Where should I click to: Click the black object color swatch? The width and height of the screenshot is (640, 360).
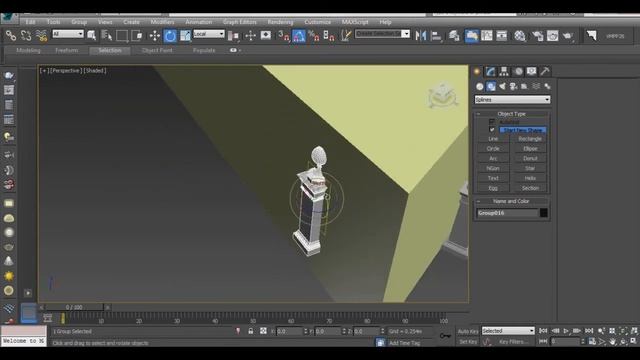click(544, 213)
